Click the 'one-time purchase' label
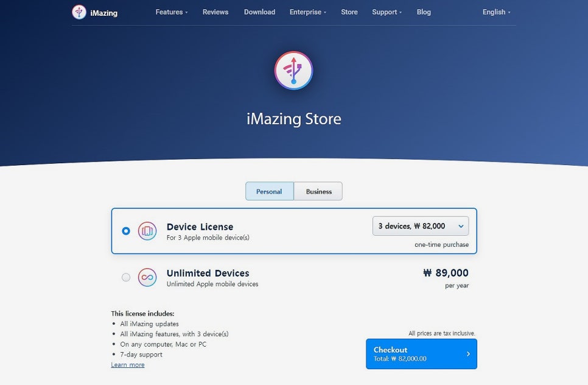588x385 pixels. (441, 245)
